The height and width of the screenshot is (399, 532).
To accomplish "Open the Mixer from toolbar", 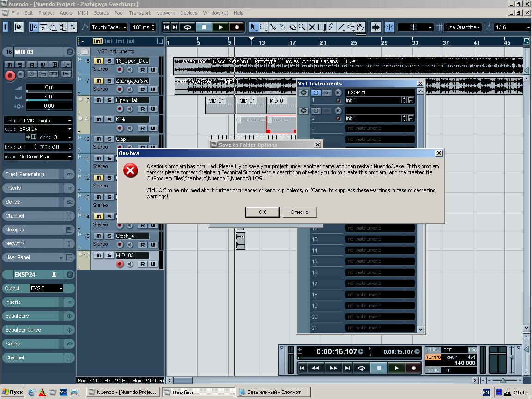I will tap(73, 27).
